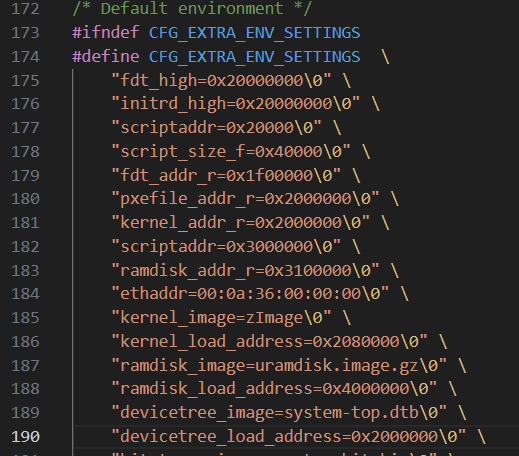Click the fdt_high=0x20000000 string
Screen dimensions: 519x456
click(x=221, y=80)
